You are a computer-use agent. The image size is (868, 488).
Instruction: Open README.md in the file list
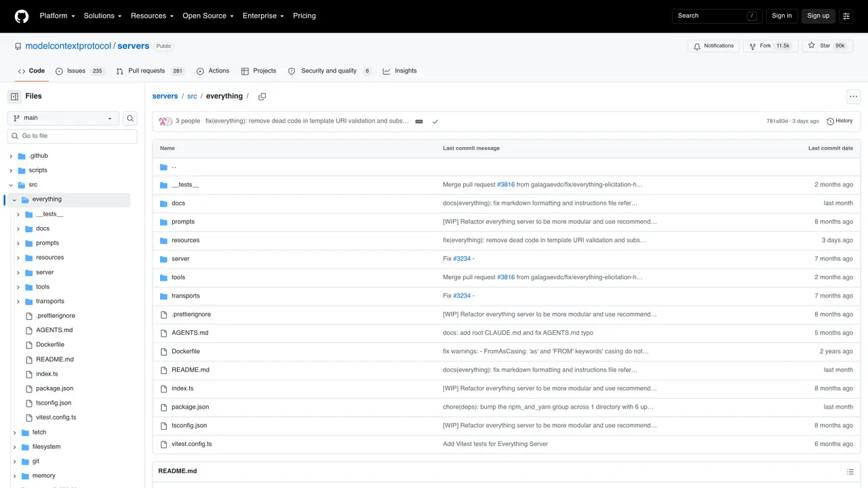click(x=191, y=370)
